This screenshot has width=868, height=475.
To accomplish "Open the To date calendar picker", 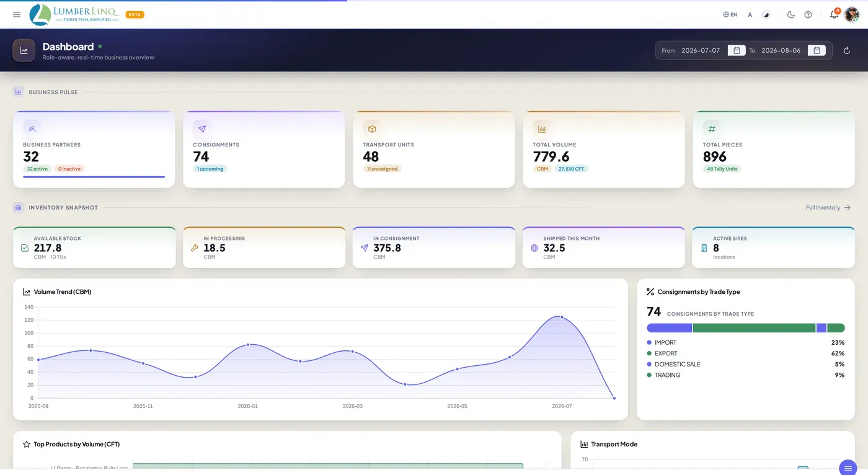I will tap(817, 50).
